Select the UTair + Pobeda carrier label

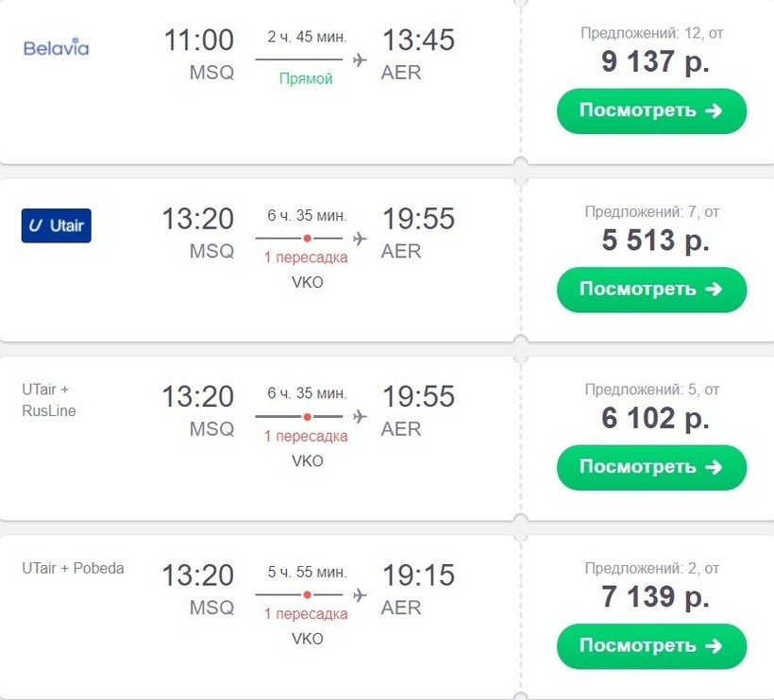point(74,569)
